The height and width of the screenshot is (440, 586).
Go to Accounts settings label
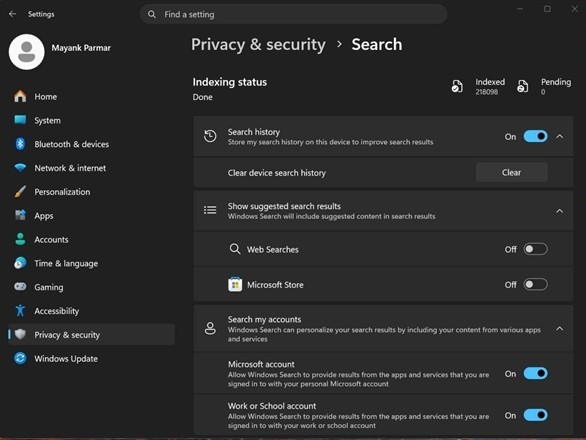pyautogui.click(x=51, y=240)
